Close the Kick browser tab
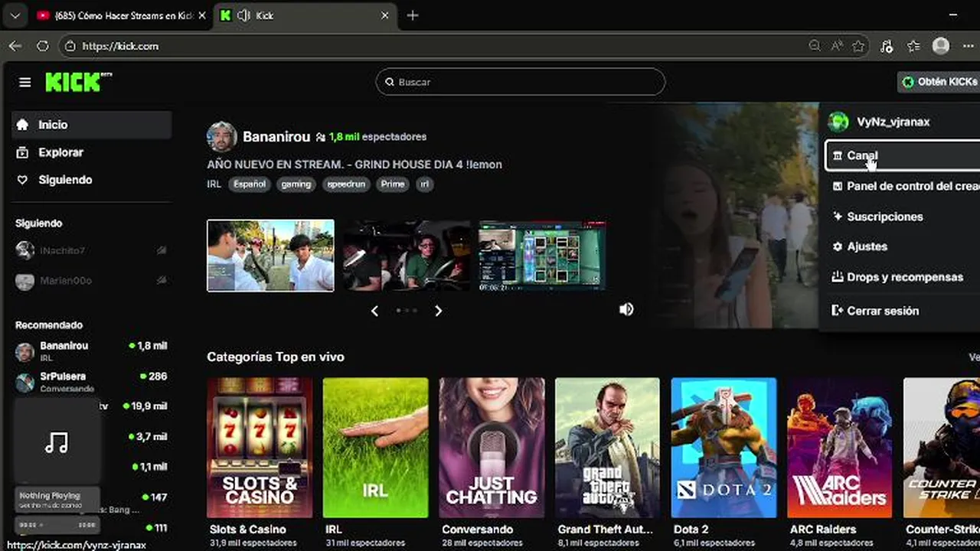The image size is (980, 551). tap(385, 15)
